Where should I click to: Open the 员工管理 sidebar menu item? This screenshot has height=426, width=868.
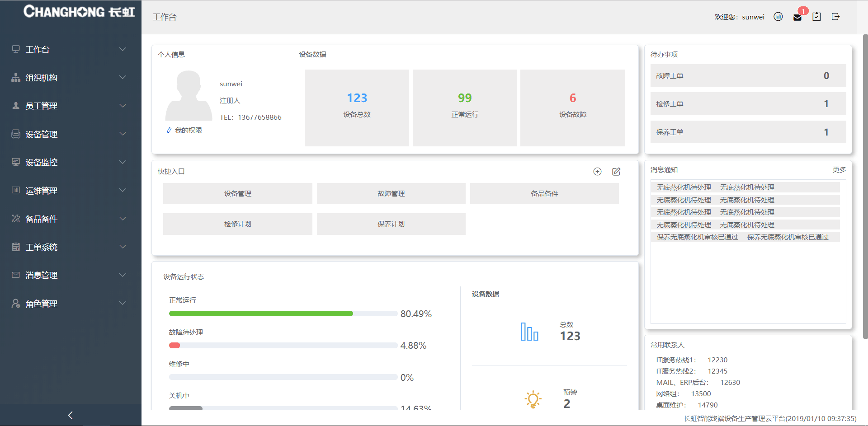[71, 106]
